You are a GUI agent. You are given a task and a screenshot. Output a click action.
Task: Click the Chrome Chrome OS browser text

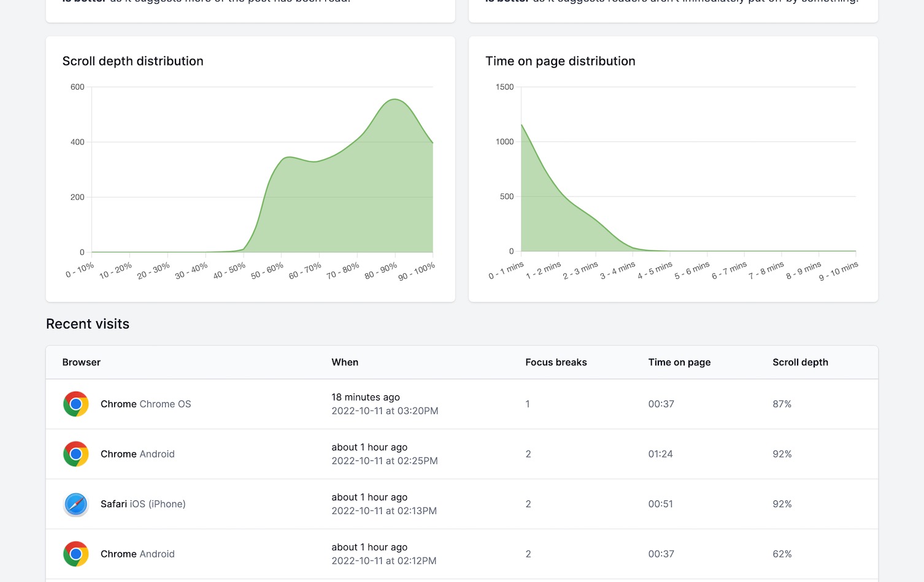[146, 404]
